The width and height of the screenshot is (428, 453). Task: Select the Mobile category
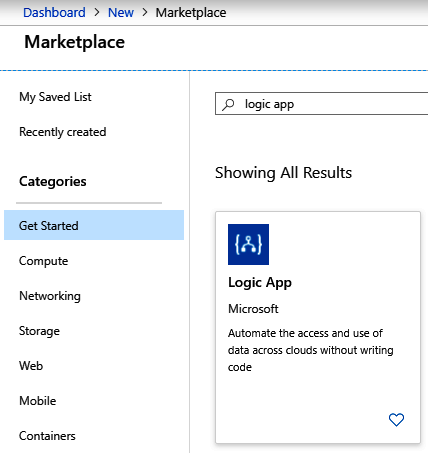pos(38,401)
